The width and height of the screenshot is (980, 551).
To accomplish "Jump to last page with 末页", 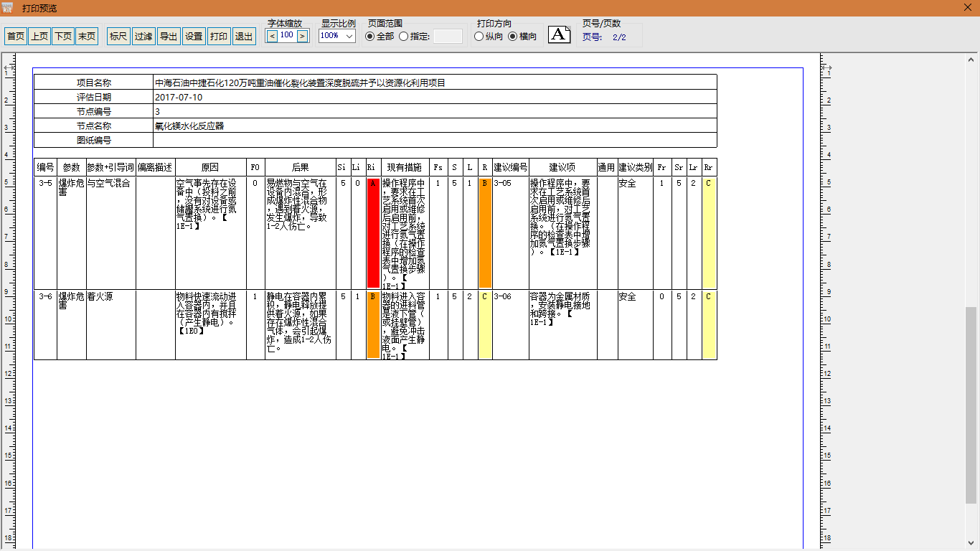I will (87, 36).
